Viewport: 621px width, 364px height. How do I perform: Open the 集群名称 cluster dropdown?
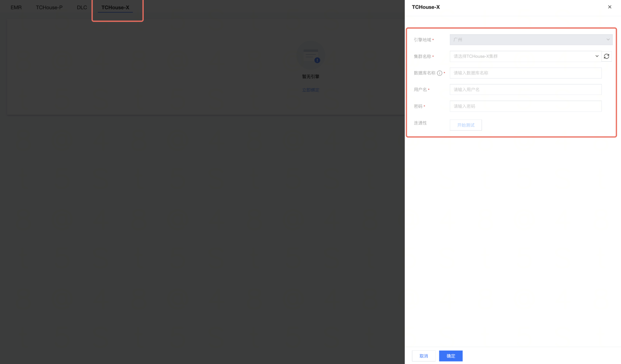(525, 56)
